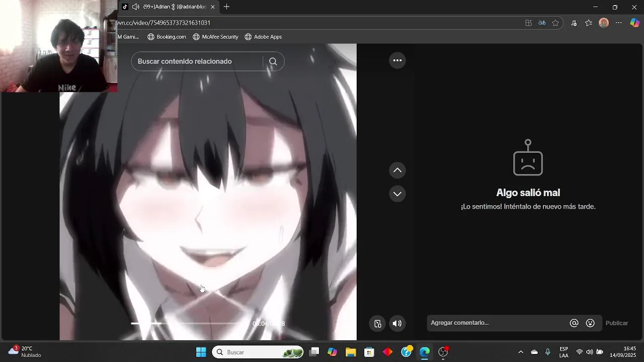Image resolution: width=644 pixels, height=362 pixels.
Task: Open the Edge profile avatar
Action: point(604,23)
